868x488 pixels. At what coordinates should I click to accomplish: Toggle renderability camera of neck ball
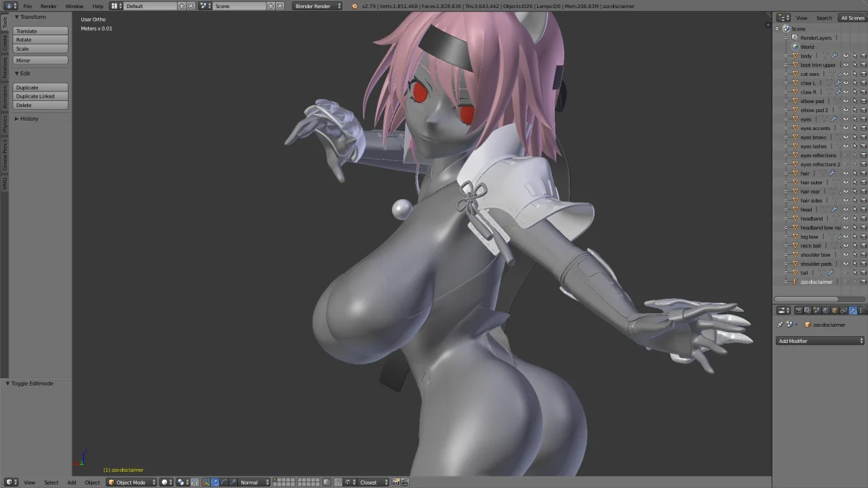(863, 245)
